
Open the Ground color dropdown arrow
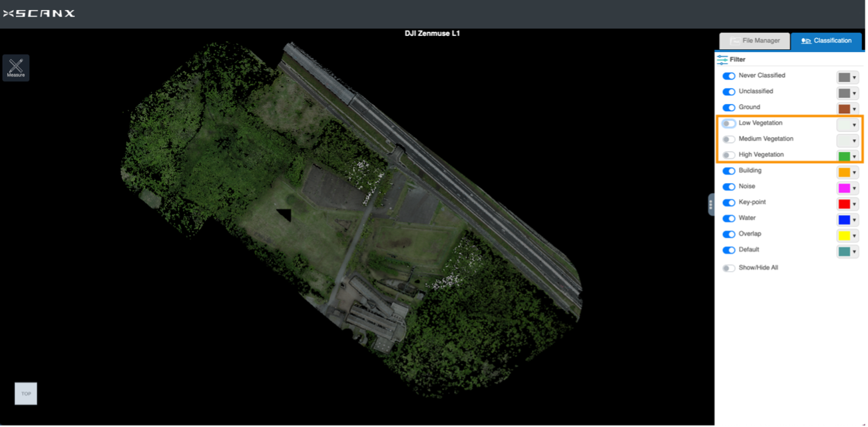854,109
